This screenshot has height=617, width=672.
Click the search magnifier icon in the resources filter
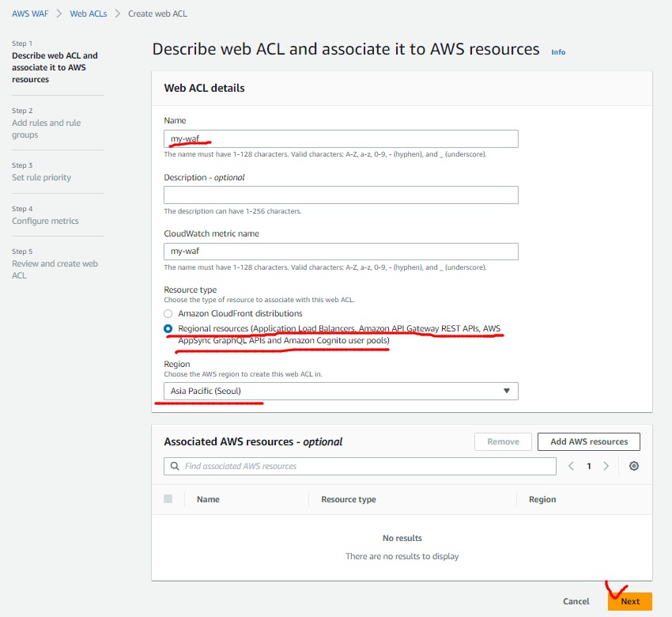[175, 466]
